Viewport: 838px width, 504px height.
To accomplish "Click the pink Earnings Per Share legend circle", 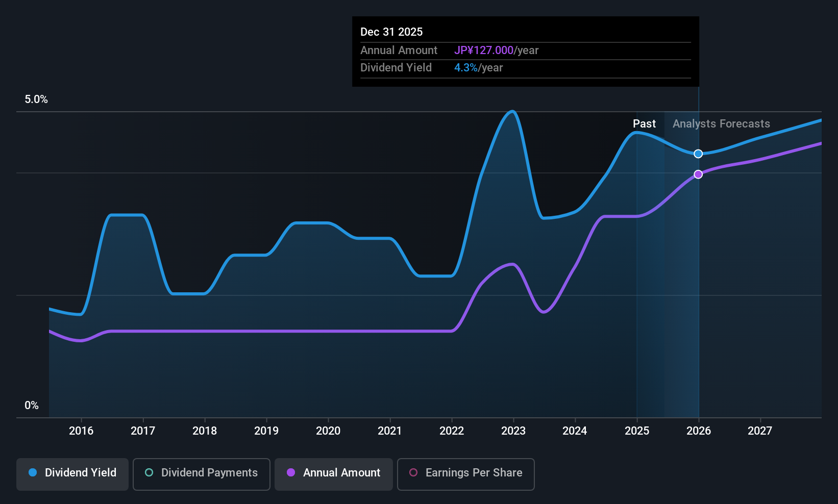I will (x=413, y=472).
